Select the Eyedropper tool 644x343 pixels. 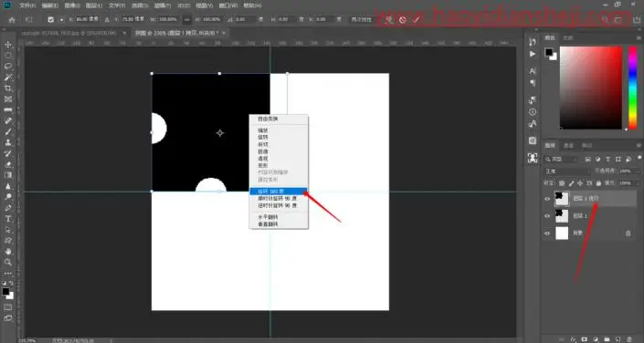pos(8,110)
